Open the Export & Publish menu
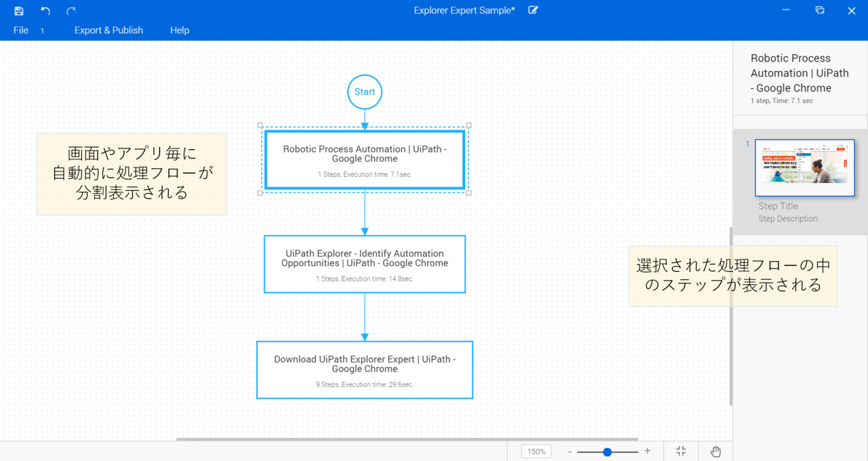This screenshot has height=461, width=868. pyautogui.click(x=108, y=31)
